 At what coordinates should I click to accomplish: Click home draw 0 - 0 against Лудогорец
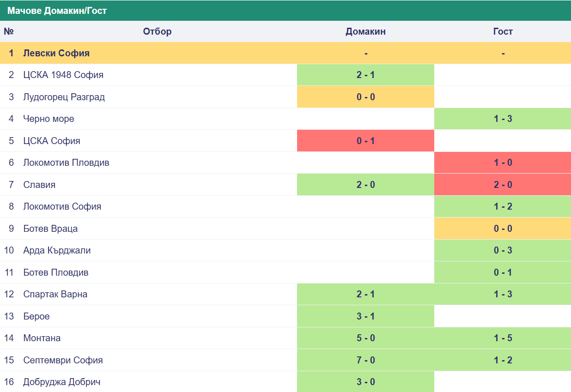tap(365, 97)
